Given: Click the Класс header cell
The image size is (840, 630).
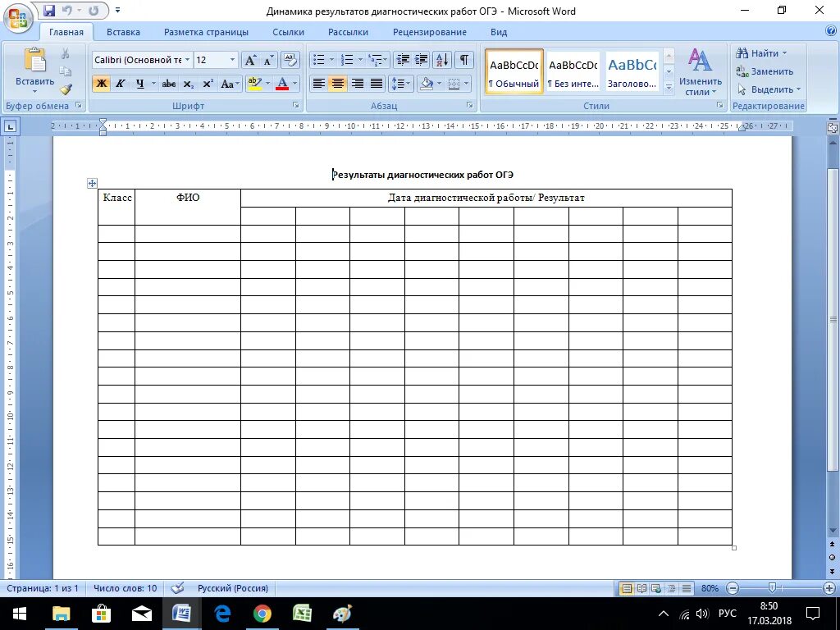Looking at the screenshot, I should point(116,207).
